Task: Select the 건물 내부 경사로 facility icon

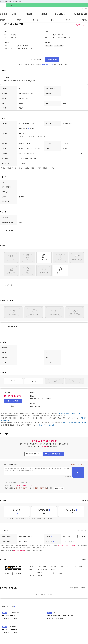Action: [x=75, y=312]
